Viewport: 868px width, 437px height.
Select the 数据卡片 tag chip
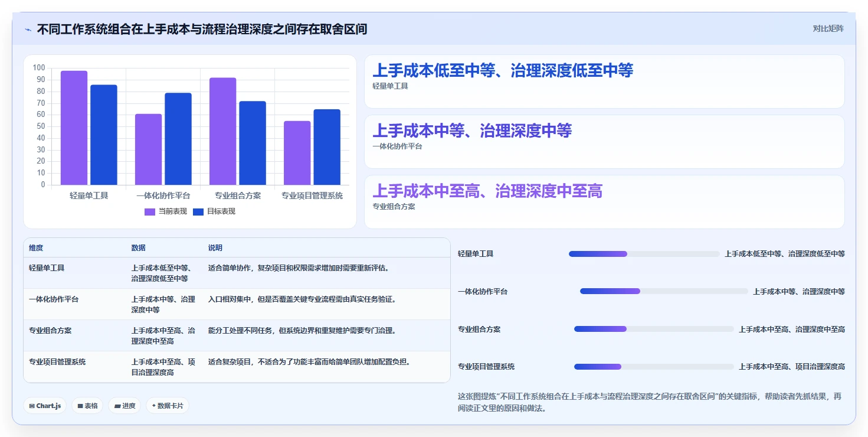(168, 406)
